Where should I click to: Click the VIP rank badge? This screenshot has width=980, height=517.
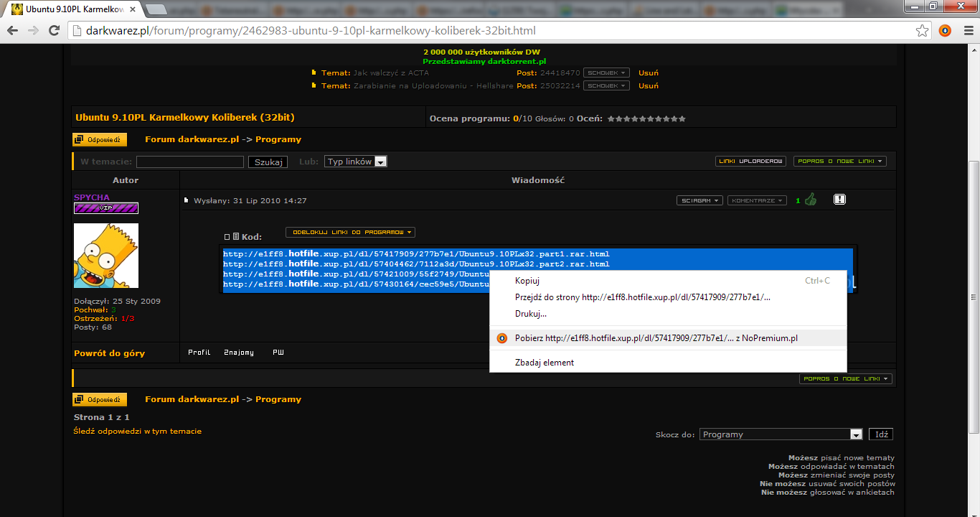click(x=106, y=208)
